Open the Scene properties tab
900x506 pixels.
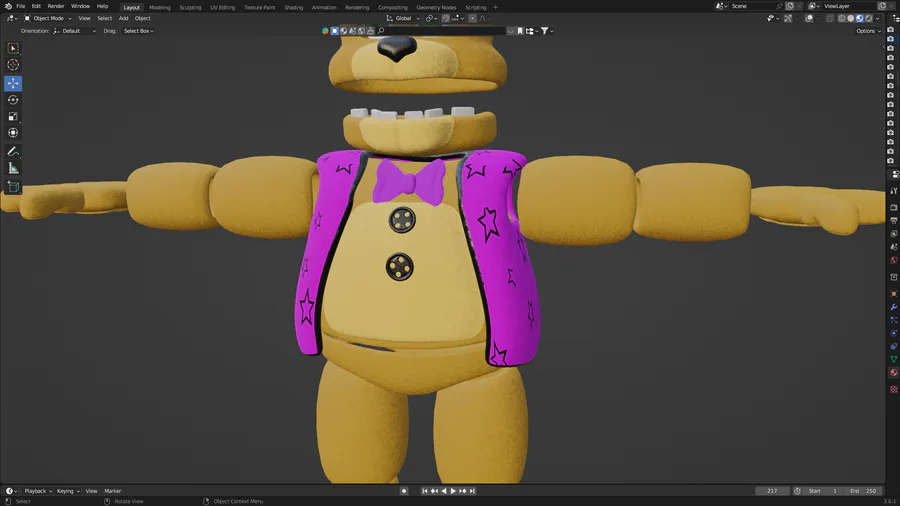tap(894, 247)
